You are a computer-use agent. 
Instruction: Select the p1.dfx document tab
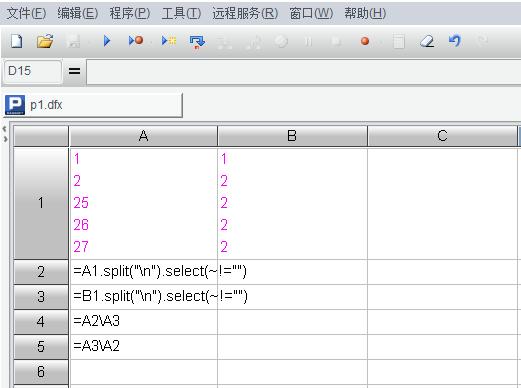[x=93, y=105]
